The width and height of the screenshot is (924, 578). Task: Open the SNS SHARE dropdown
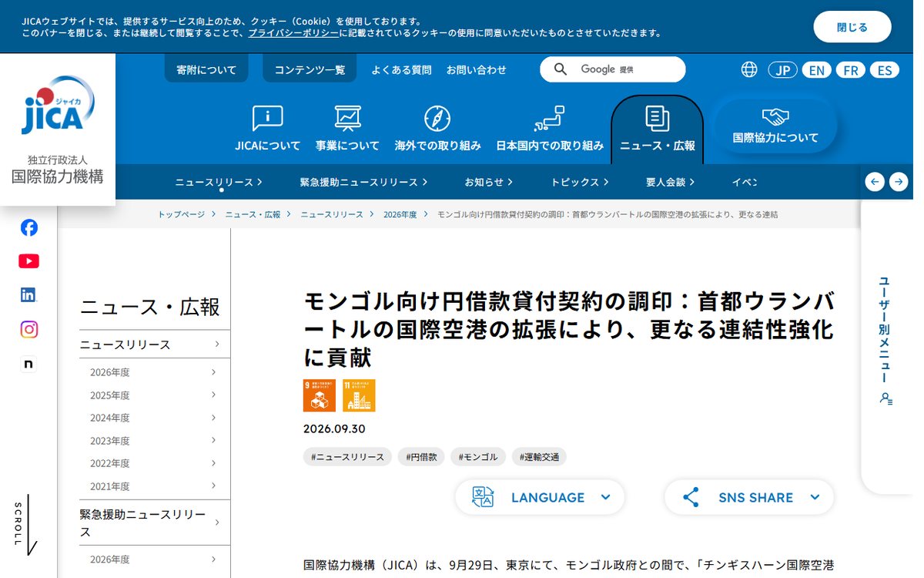tap(749, 497)
